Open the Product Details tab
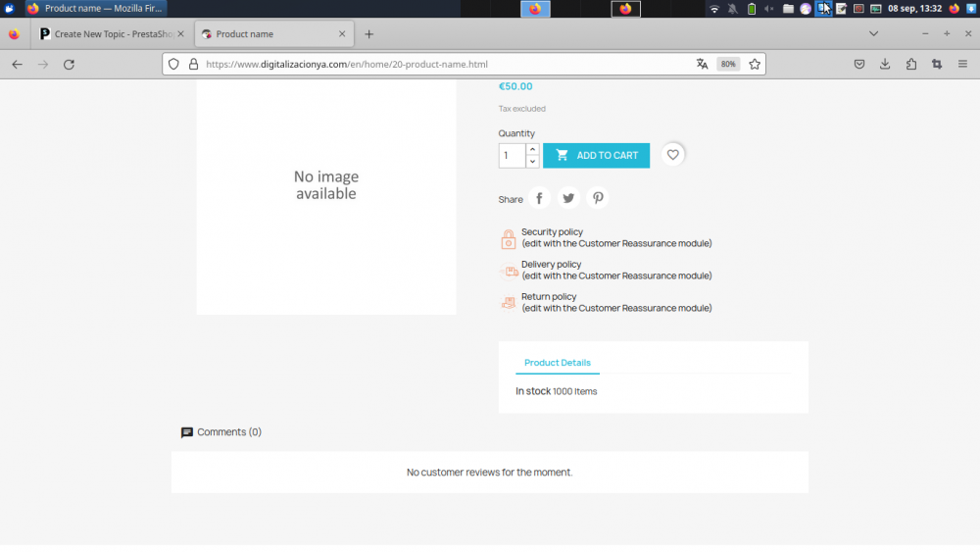 click(557, 363)
